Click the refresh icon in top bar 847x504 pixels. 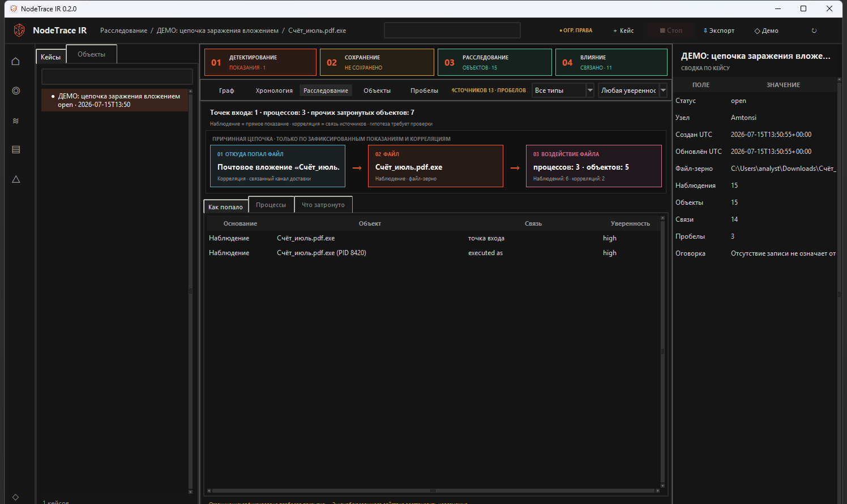[814, 31]
